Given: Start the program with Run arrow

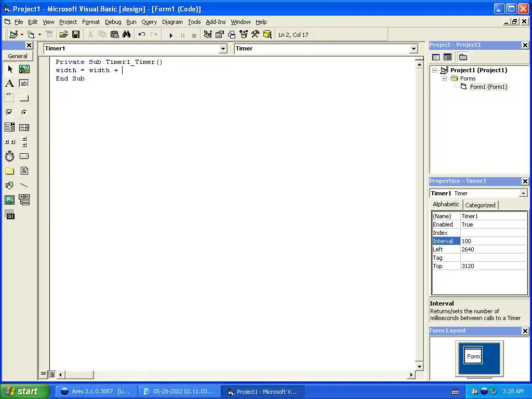Looking at the screenshot, I should click(171, 35).
